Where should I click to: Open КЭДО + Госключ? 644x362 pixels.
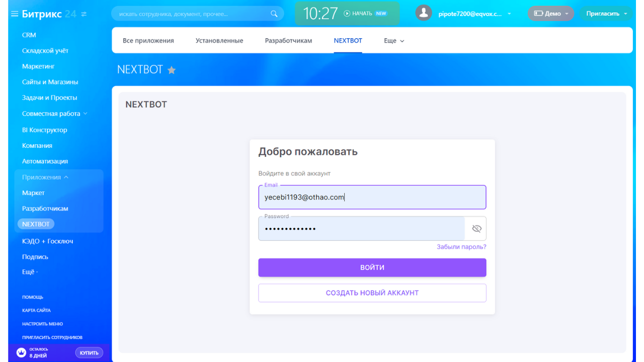click(x=48, y=241)
